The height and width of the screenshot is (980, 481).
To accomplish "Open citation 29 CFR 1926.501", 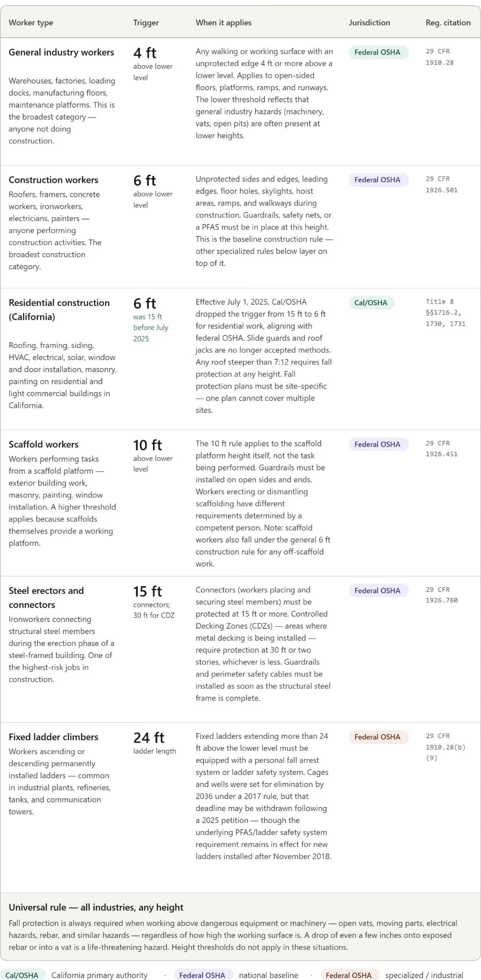I will [x=442, y=185].
